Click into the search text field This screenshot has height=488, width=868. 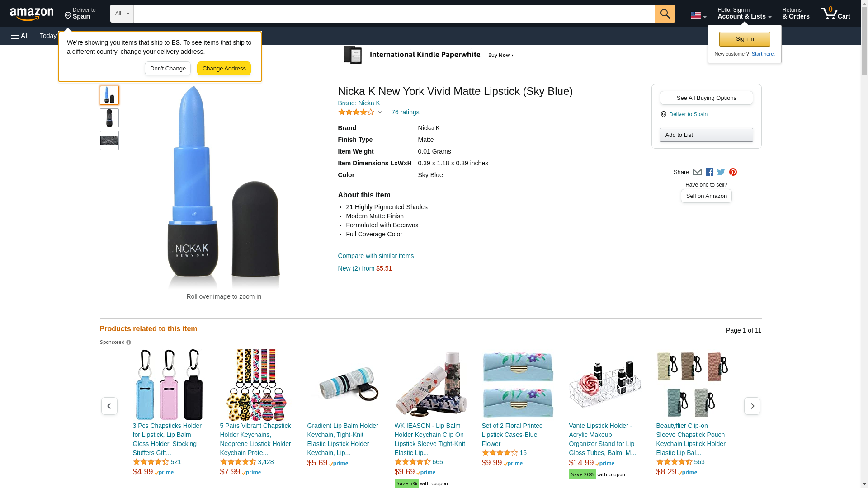[x=394, y=14]
